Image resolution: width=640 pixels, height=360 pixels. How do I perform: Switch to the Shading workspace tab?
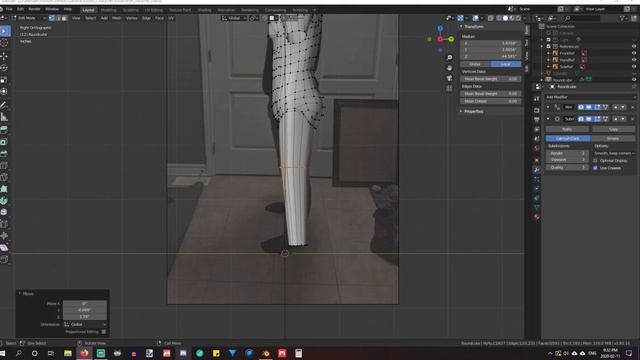click(x=204, y=10)
